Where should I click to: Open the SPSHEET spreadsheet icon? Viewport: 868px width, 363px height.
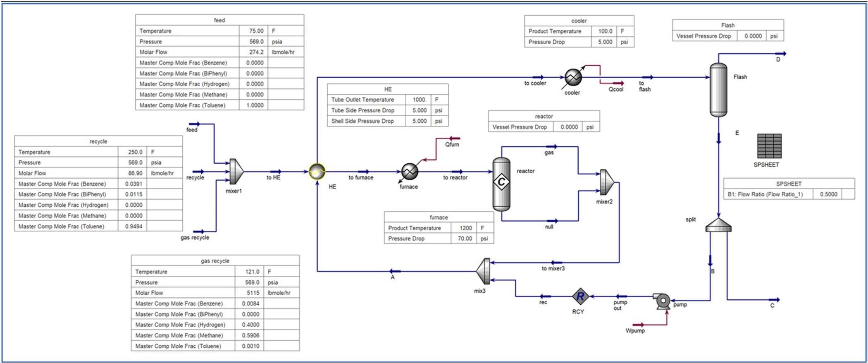(769, 146)
